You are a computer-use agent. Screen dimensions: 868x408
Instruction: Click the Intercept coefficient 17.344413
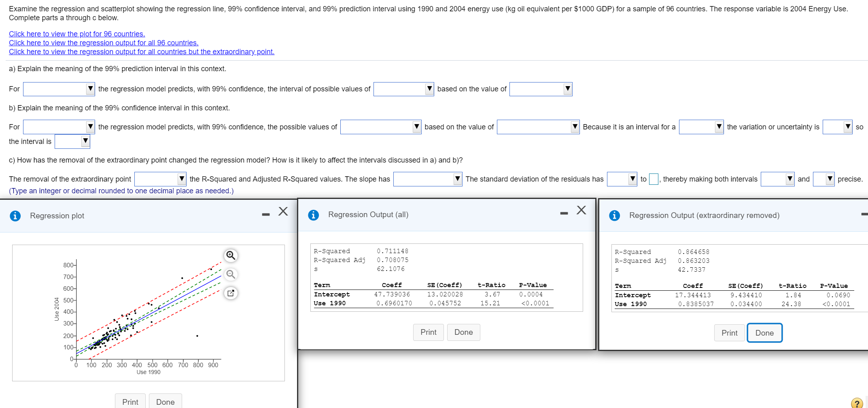693,295
